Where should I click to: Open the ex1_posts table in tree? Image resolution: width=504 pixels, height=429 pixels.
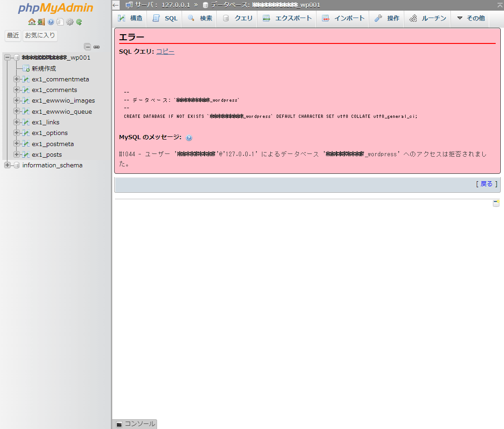47,155
